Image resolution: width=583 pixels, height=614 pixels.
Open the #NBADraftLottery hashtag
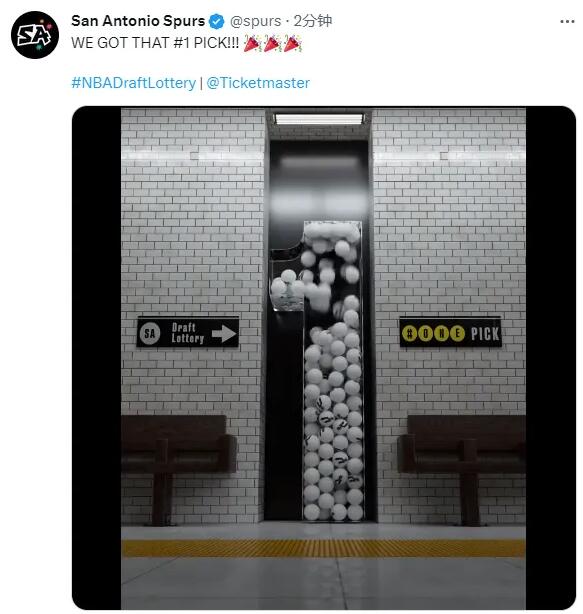(134, 83)
